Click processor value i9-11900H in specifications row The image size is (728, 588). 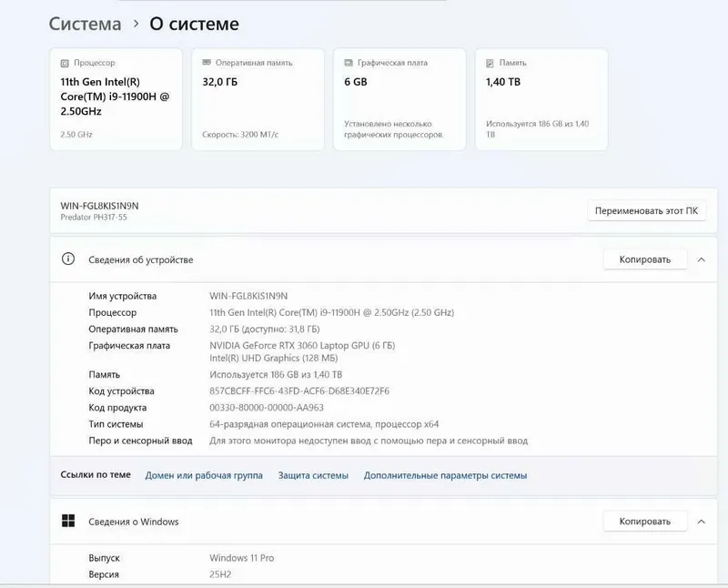[x=331, y=312]
